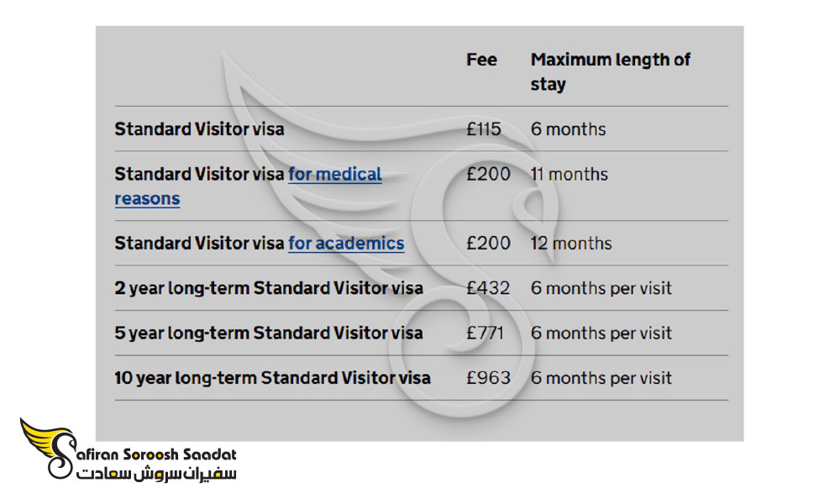The height and width of the screenshot is (504, 840).
Task: Select the '10 year long-term Standard Visitor visa' label
Action: tap(273, 378)
